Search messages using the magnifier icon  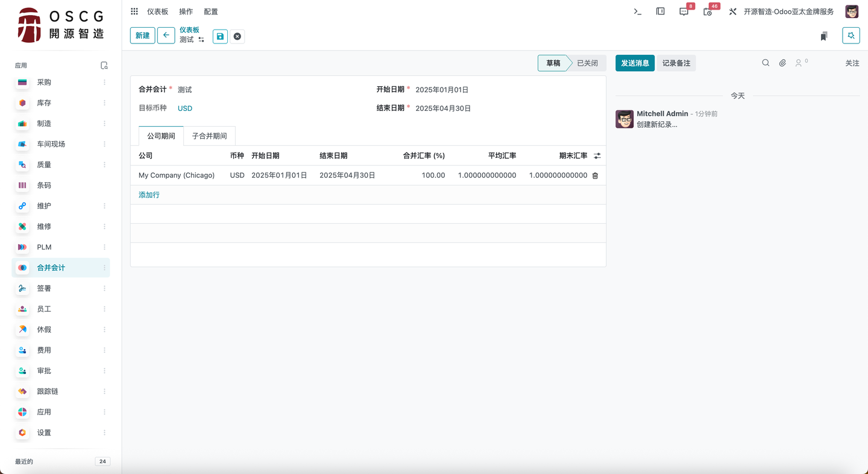coord(766,63)
